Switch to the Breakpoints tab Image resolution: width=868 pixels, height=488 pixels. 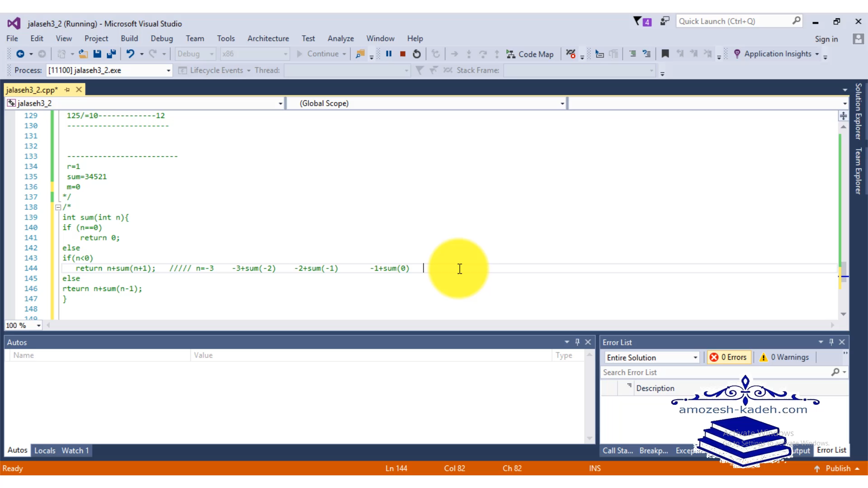(654, 450)
